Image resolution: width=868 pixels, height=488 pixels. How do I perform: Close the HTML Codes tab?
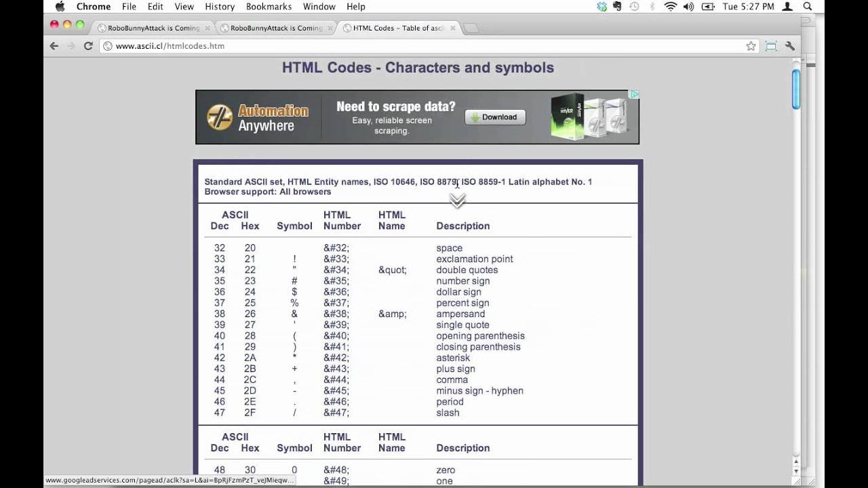point(453,28)
